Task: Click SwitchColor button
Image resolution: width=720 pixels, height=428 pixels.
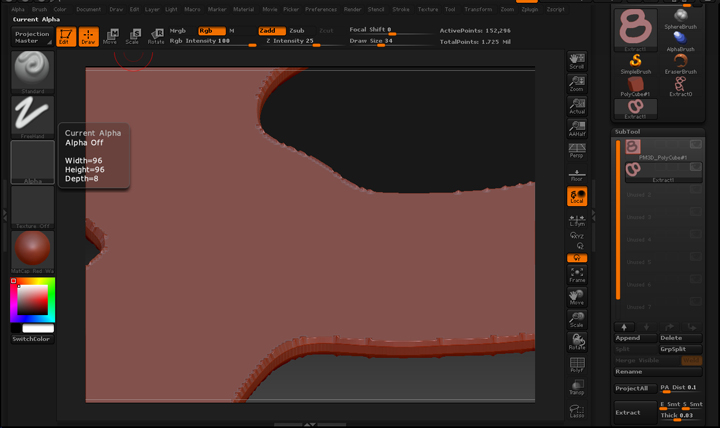Action: [x=32, y=339]
